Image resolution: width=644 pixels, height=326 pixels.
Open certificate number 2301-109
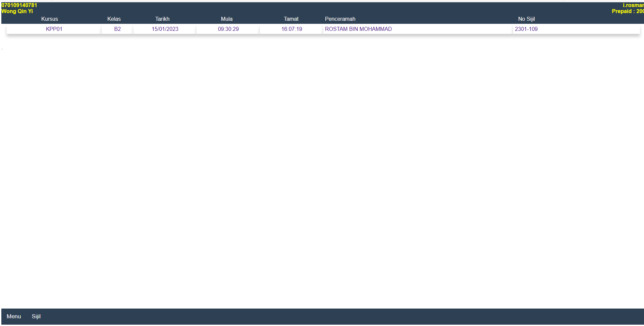click(526, 29)
